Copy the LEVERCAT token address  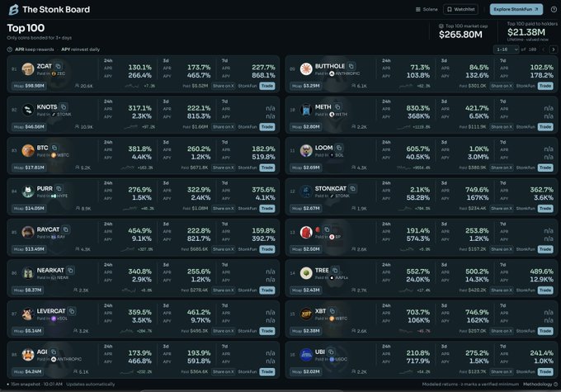pos(72,311)
